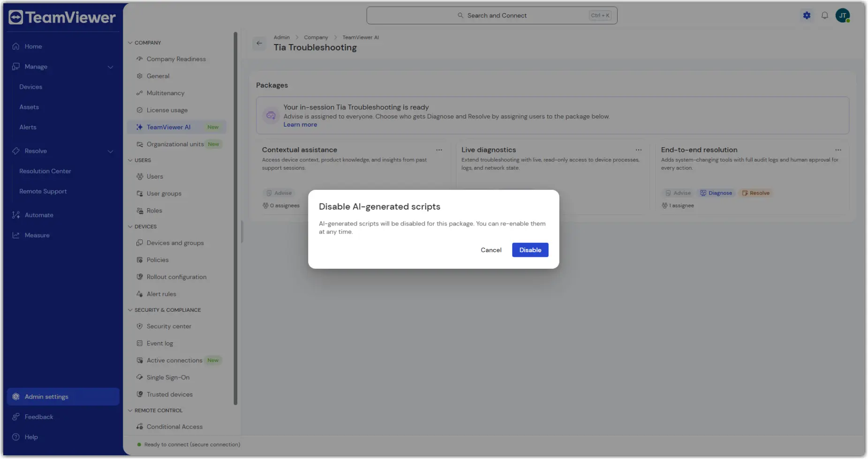Image resolution: width=868 pixels, height=459 pixels.
Task: Open Rollout configuration page
Action: click(176, 277)
